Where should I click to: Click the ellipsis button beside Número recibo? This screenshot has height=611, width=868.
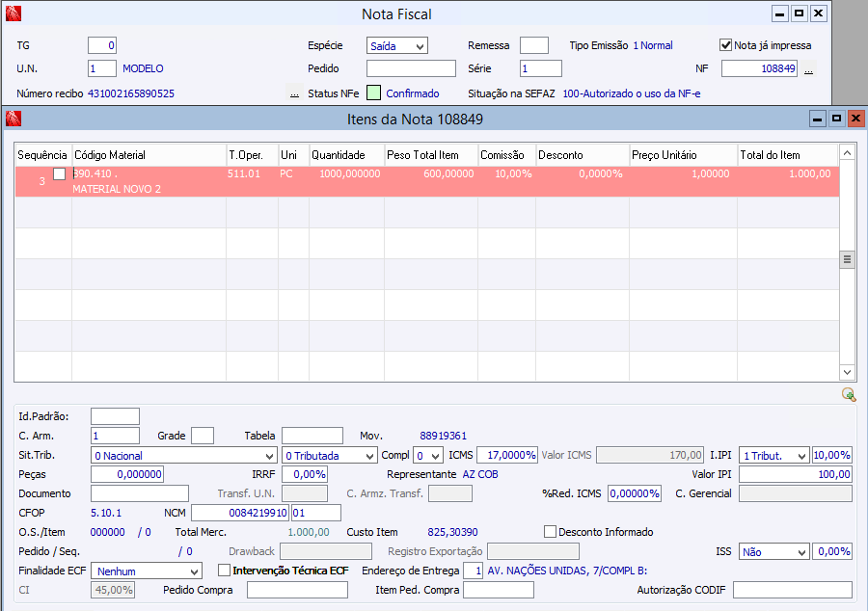click(x=293, y=93)
